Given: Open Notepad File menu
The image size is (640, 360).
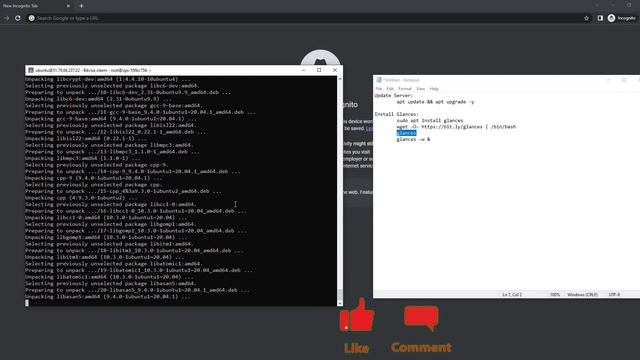Looking at the screenshot, I should [378, 89].
